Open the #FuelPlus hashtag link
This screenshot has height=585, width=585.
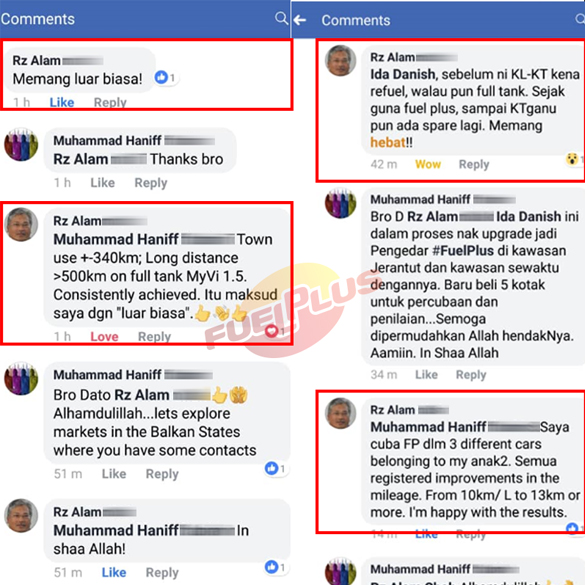pyautogui.click(x=463, y=251)
